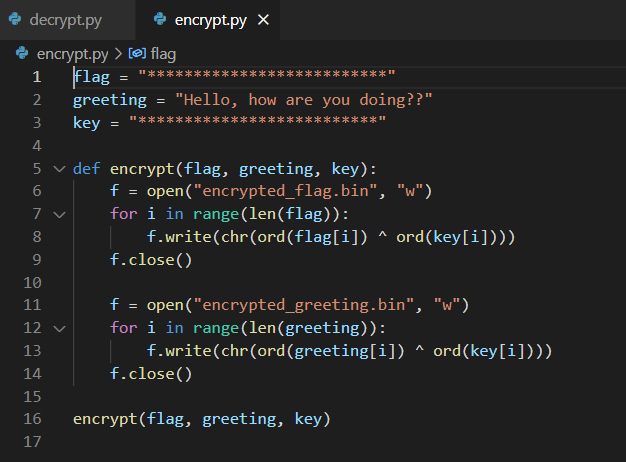Click ord(flag[i]) on line 8
This screenshot has height=462, width=626.
tap(313, 237)
